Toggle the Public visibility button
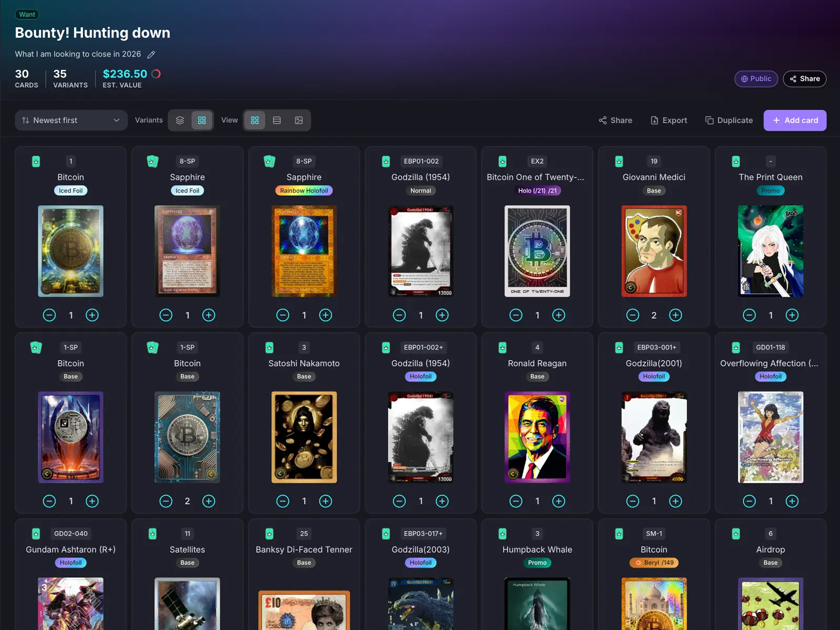 pyautogui.click(x=756, y=79)
